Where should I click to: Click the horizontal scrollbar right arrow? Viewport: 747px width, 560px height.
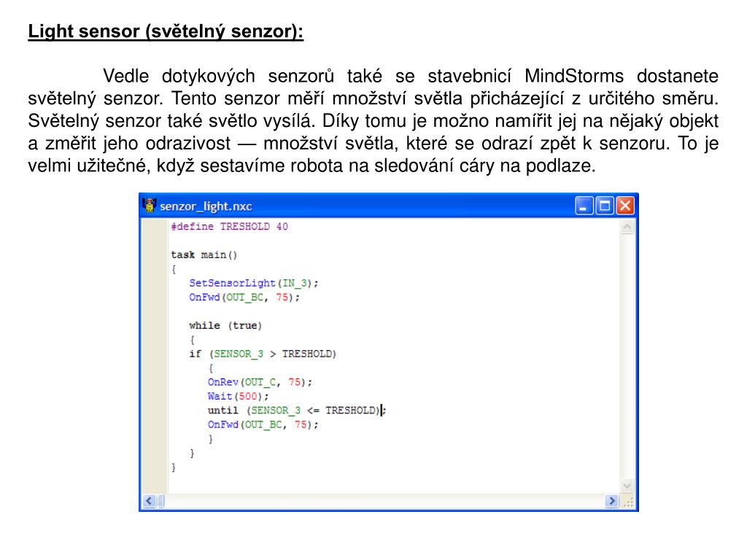(x=612, y=501)
